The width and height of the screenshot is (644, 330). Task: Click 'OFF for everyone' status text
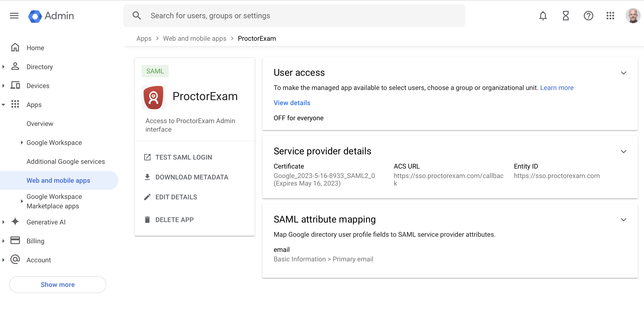[299, 118]
